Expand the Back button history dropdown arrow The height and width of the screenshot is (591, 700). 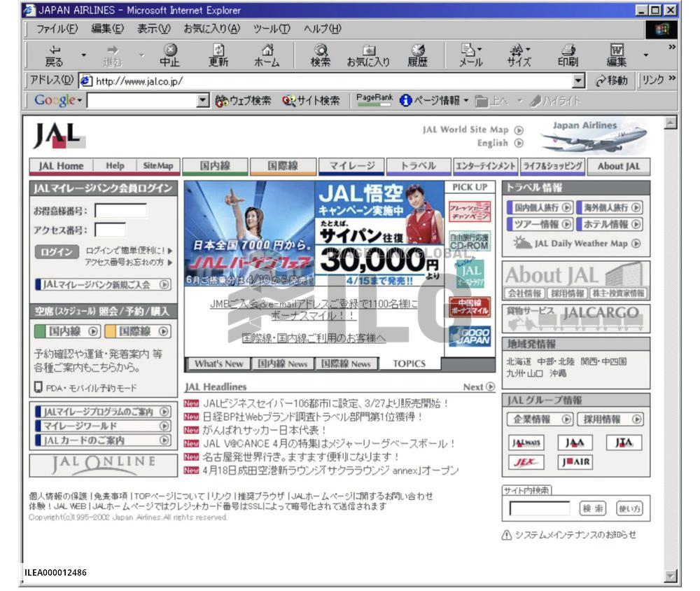coord(83,55)
